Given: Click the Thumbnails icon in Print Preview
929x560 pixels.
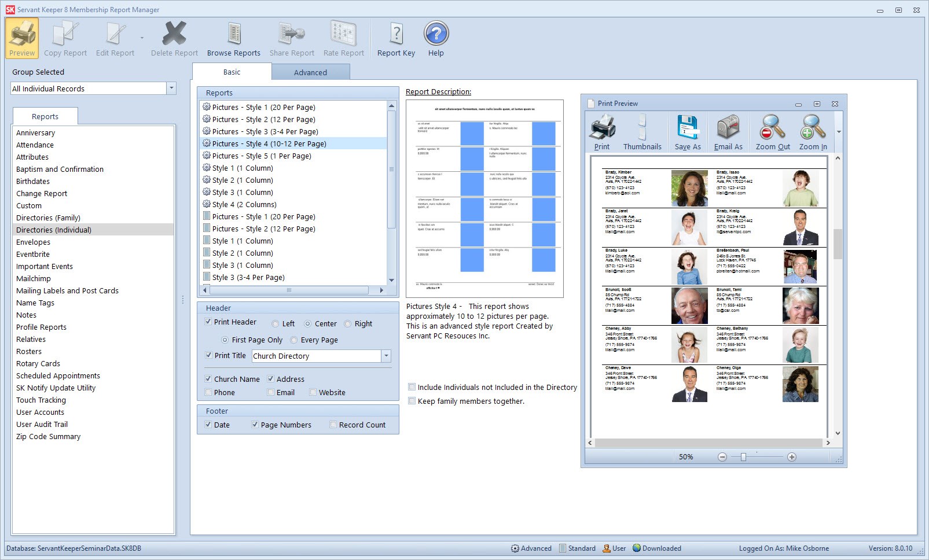Looking at the screenshot, I should [642, 130].
